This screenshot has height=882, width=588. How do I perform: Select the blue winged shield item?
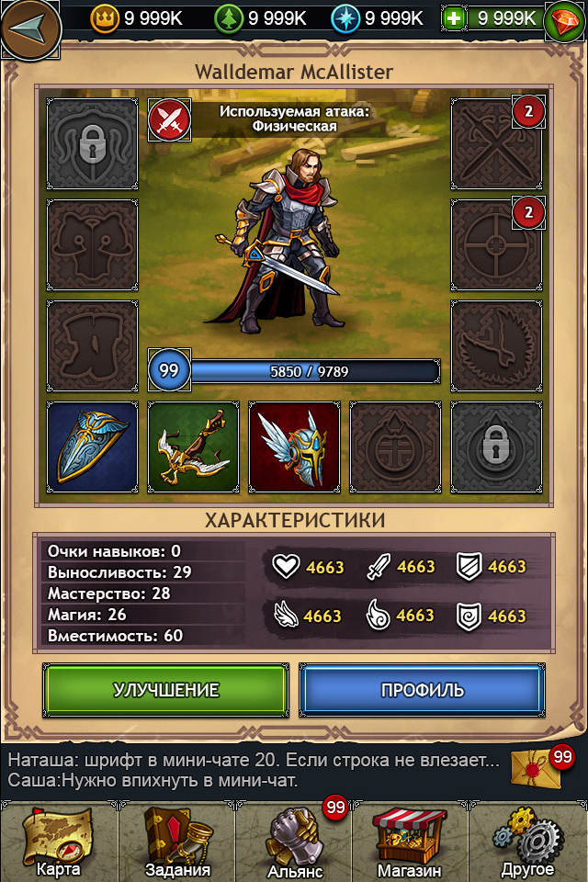(x=92, y=447)
